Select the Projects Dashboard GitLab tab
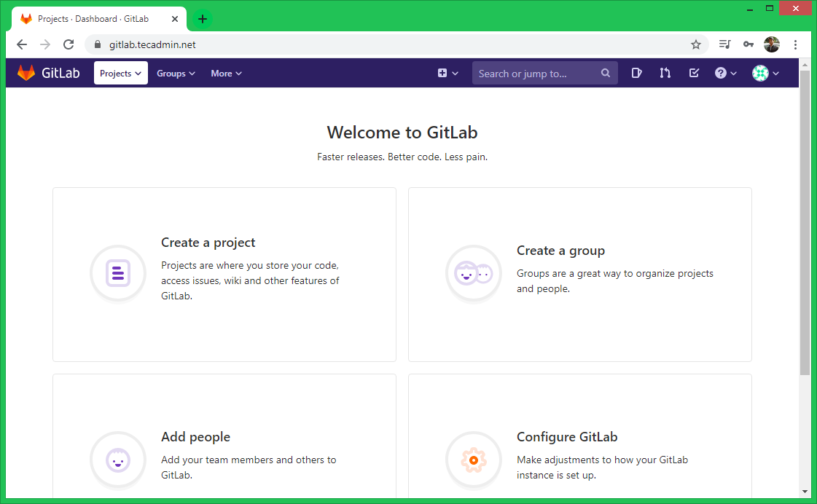The width and height of the screenshot is (817, 504). pyautogui.click(x=99, y=19)
